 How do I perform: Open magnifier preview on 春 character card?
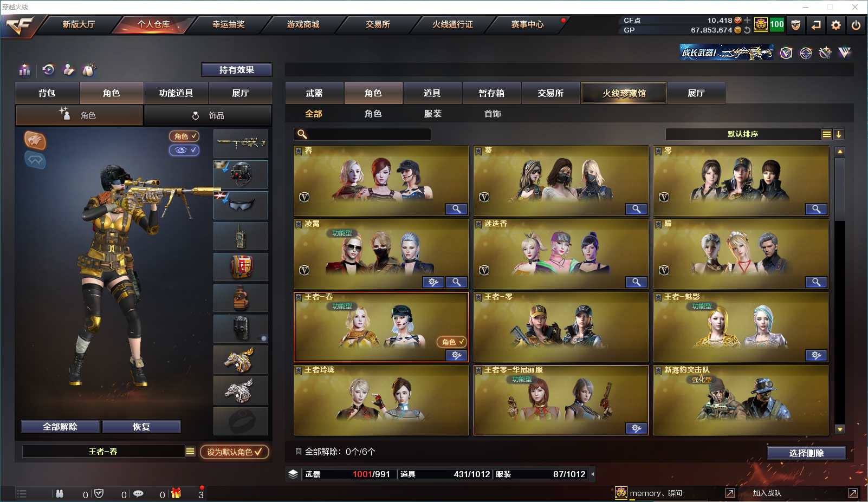(456, 209)
